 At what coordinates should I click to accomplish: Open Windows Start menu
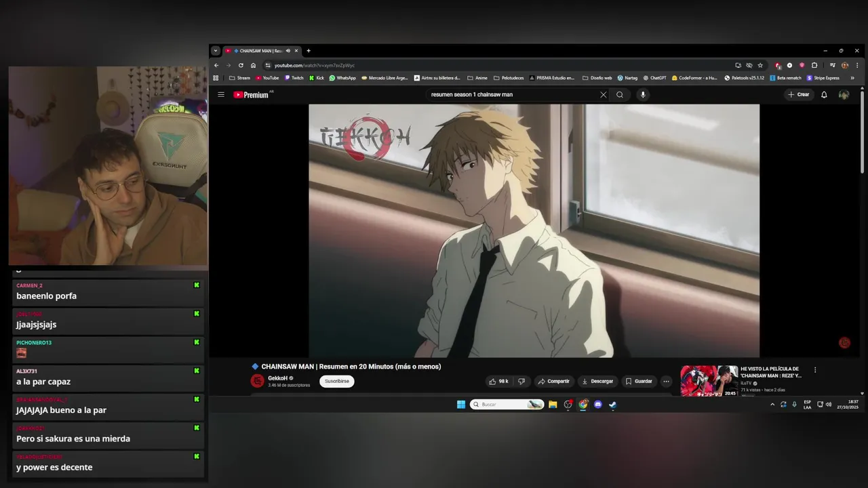(461, 405)
